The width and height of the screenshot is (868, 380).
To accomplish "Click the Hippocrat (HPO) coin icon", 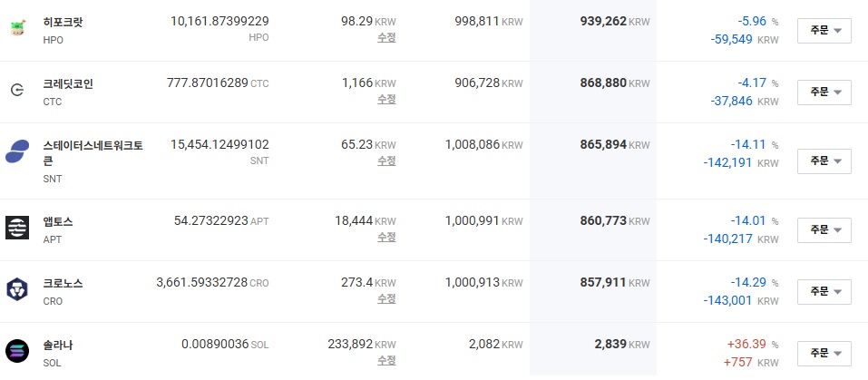I will pos(17,29).
